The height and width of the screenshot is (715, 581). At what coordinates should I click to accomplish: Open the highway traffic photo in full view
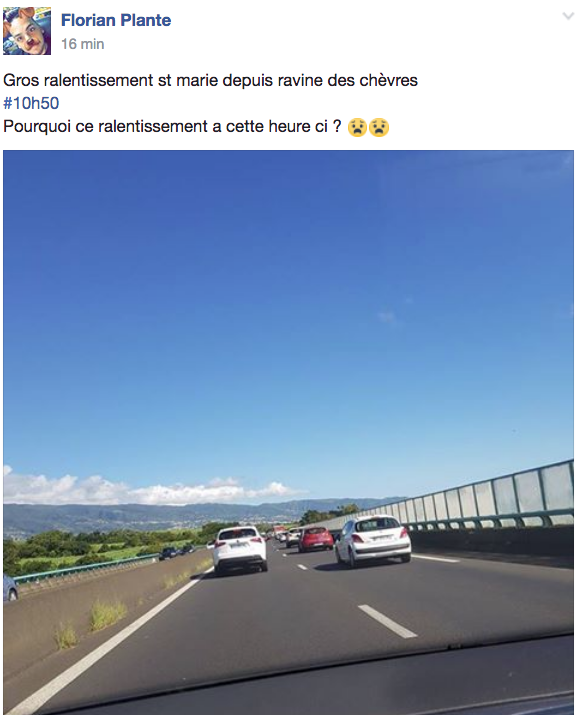tap(288, 432)
